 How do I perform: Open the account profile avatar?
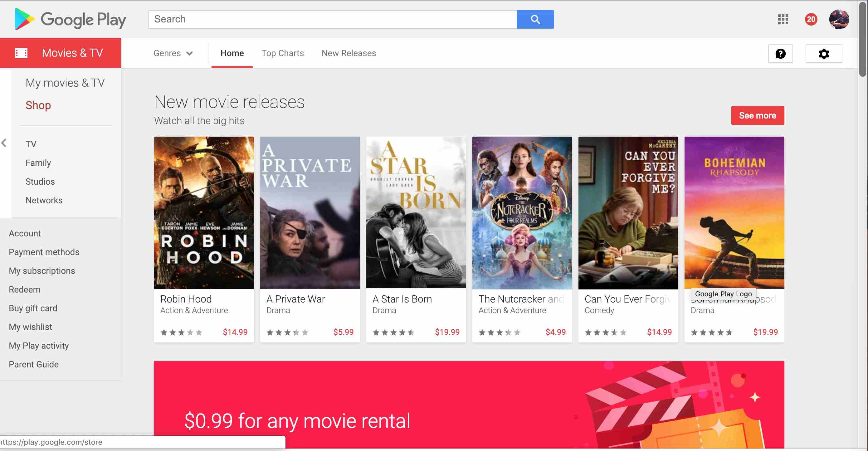[839, 19]
